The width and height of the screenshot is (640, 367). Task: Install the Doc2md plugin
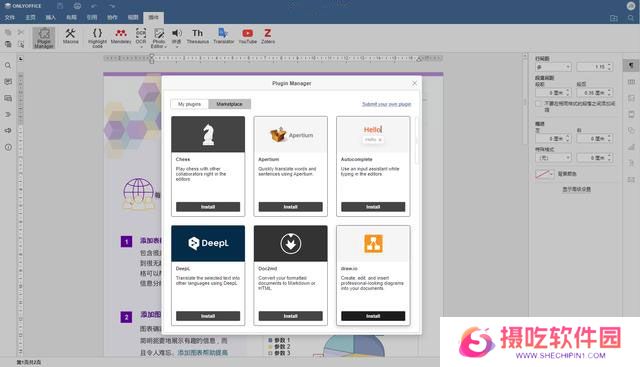291,316
